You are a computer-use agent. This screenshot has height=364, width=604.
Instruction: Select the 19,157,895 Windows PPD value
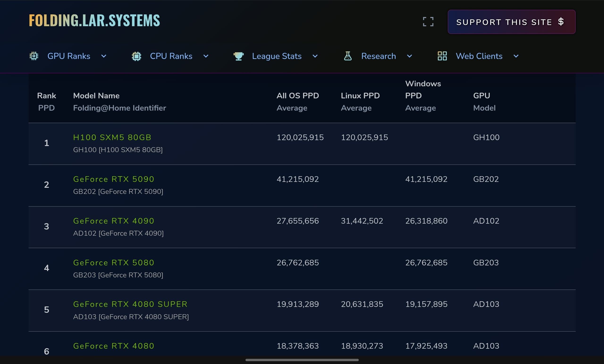click(426, 304)
